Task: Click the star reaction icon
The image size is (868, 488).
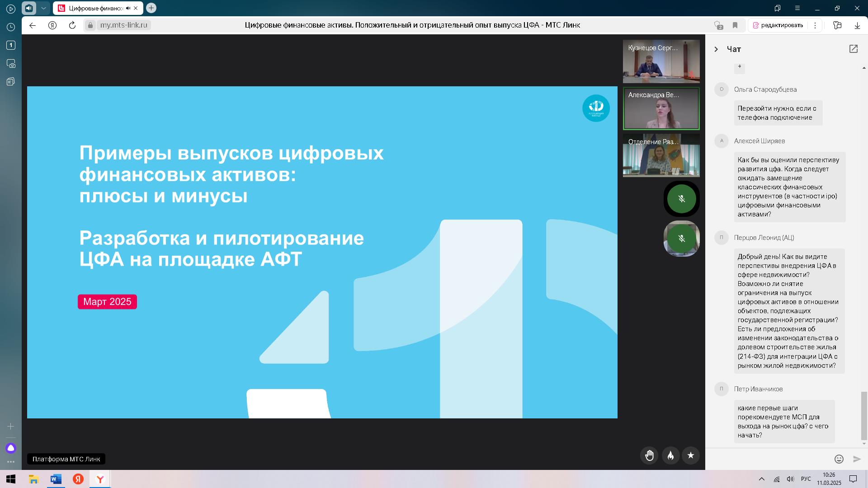Action: [690, 455]
